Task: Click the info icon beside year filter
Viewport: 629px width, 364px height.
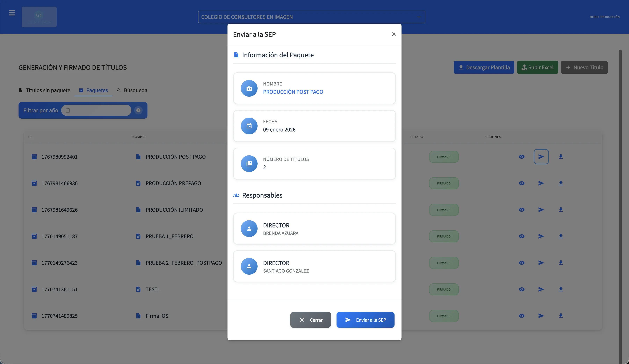Action: coord(138,110)
